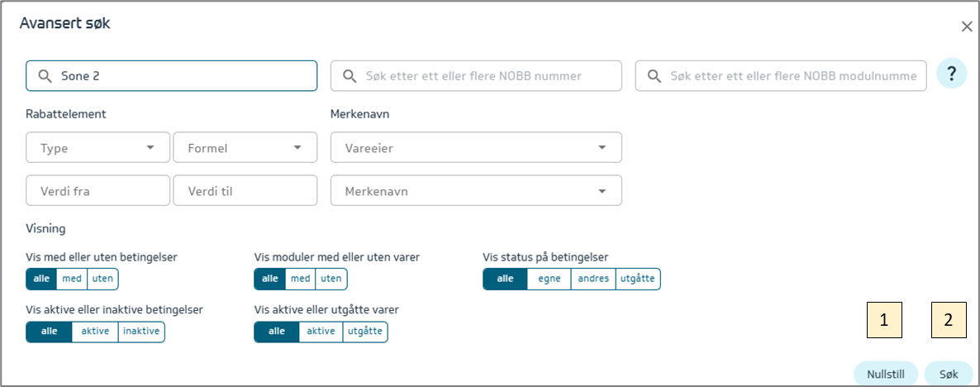Click the NOBB modulnummer search field
Image resolution: width=980 pixels, height=387 pixels.
pos(780,76)
